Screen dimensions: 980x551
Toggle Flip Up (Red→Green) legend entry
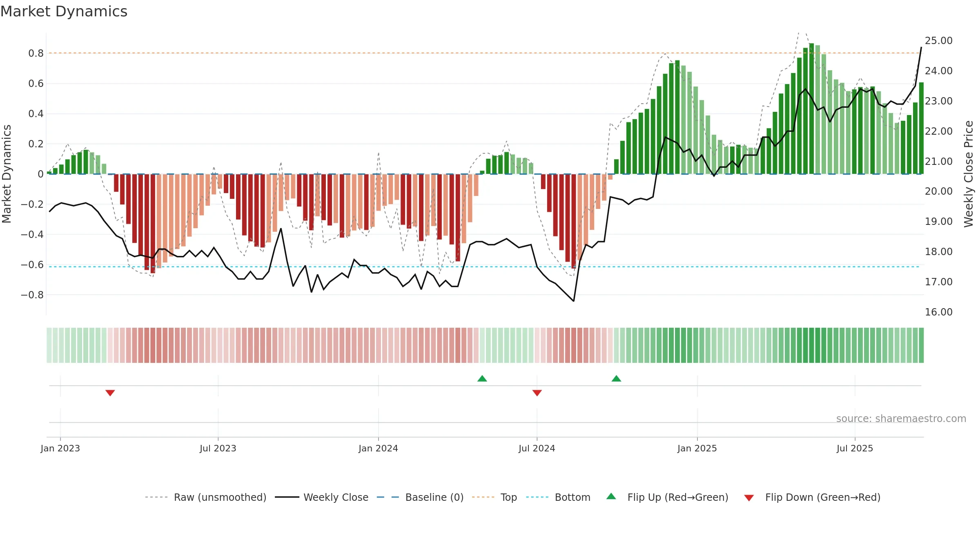coord(667,497)
